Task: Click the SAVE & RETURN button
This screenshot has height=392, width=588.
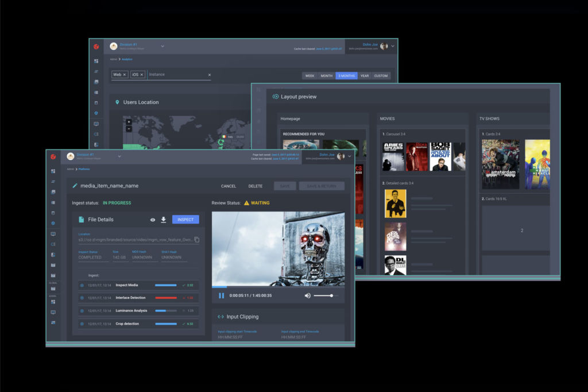Action: coord(322,186)
